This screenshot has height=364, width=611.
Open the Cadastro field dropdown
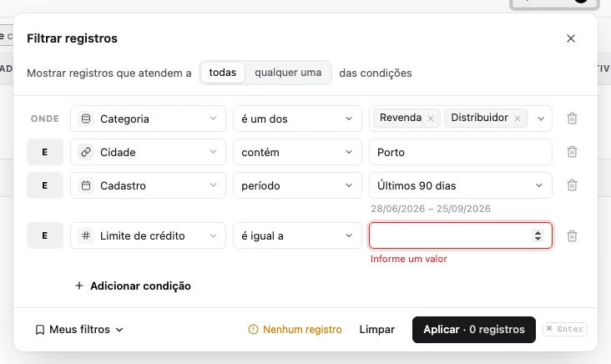point(148,185)
